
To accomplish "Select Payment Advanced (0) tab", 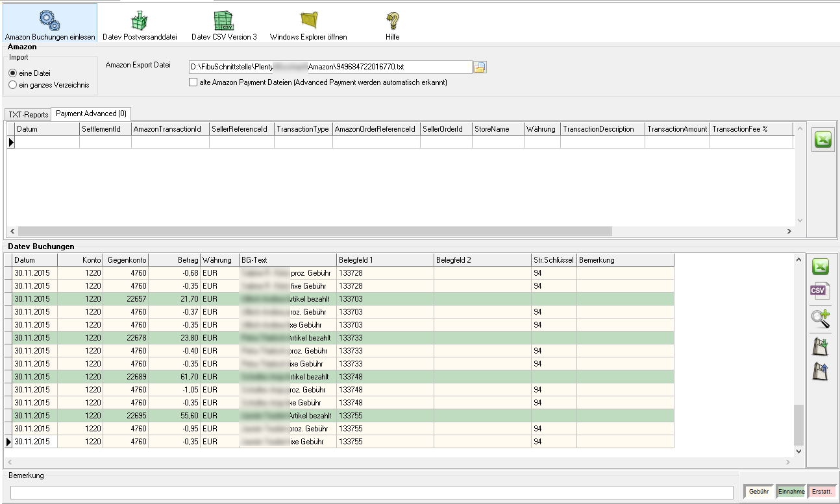I will pyautogui.click(x=91, y=114).
